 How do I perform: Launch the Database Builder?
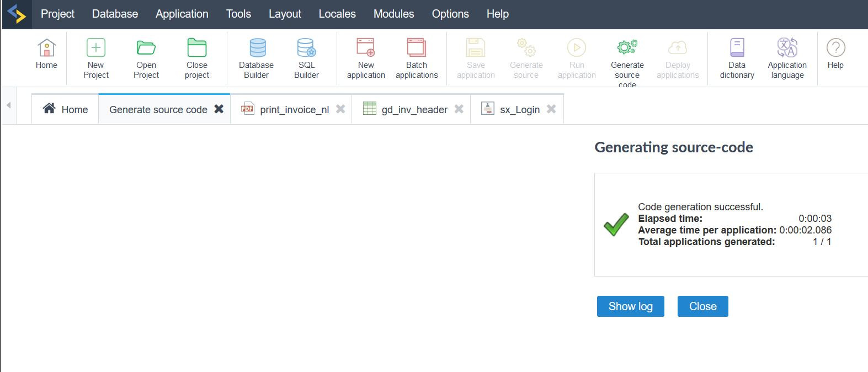[x=257, y=59]
